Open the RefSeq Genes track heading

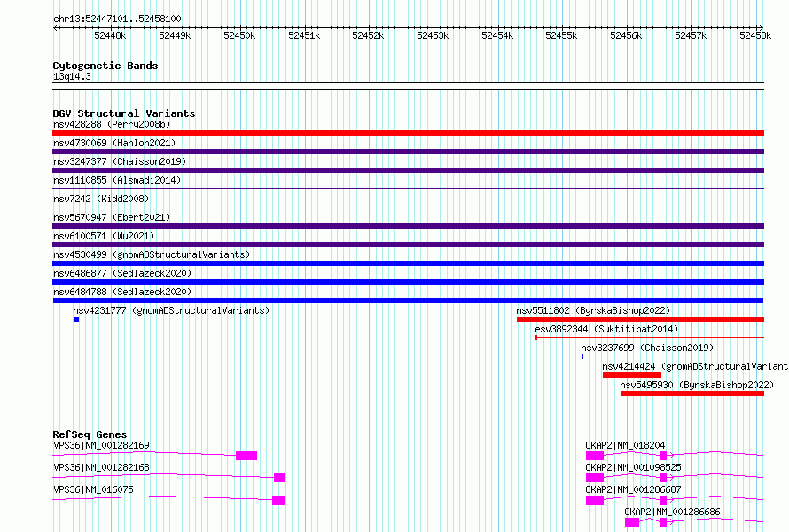[x=90, y=434]
